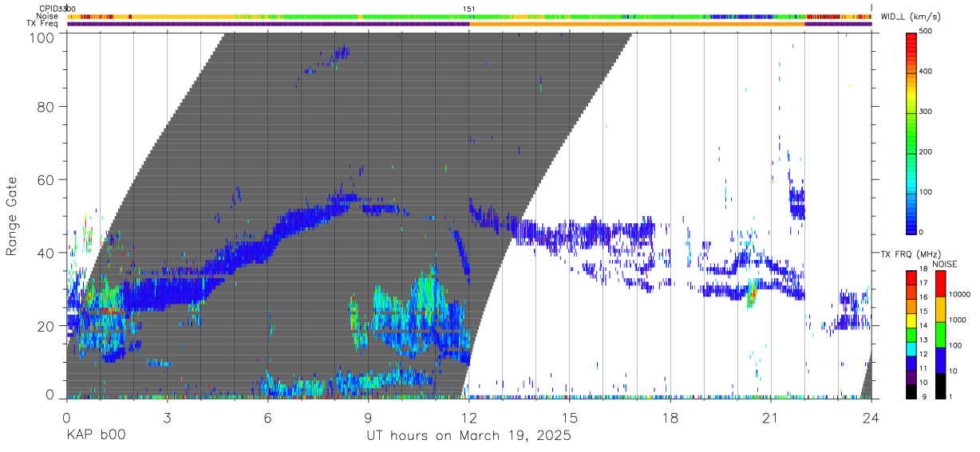
Task: Click the red-green echo spot near 20.5 UT
Action: point(751,294)
